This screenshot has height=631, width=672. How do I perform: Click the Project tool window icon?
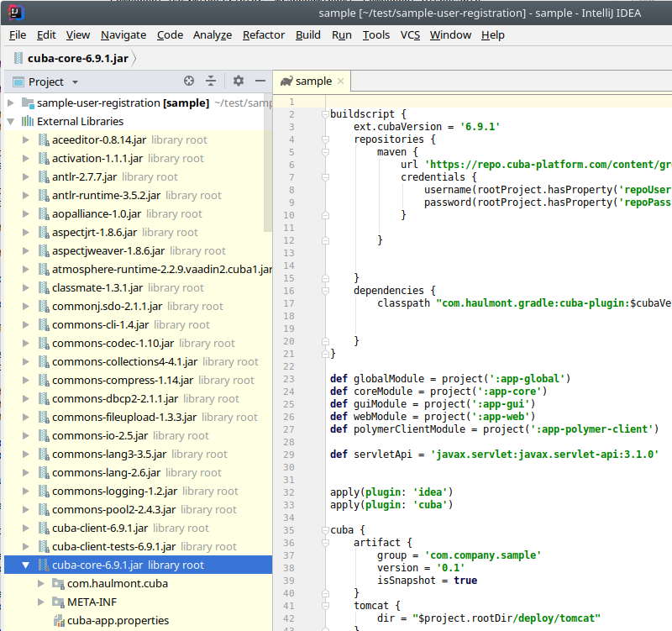point(18,82)
